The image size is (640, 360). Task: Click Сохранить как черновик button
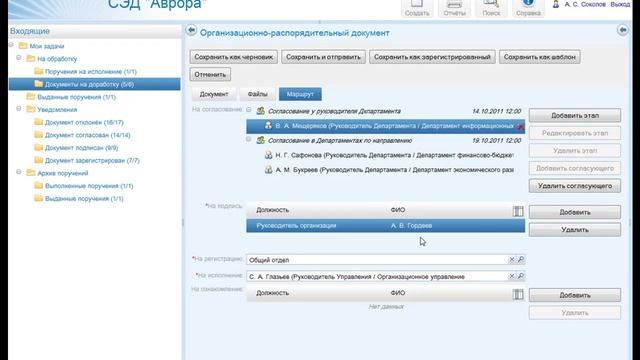(233, 57)
